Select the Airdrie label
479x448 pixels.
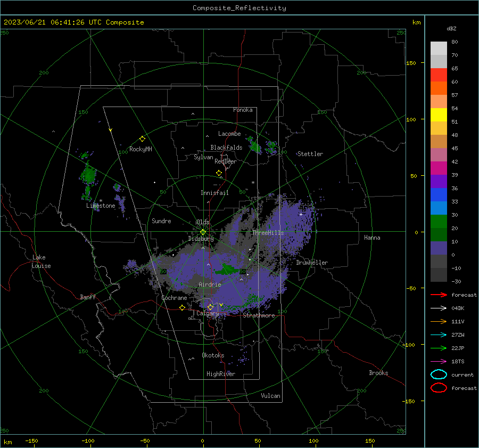pos(210,284)
